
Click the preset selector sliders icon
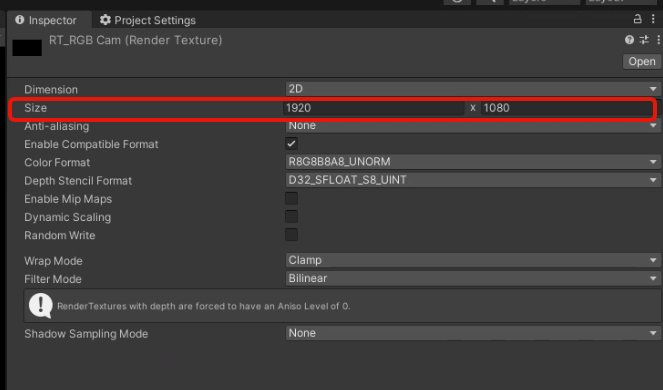pyautogui.click(x=644, y=40)
